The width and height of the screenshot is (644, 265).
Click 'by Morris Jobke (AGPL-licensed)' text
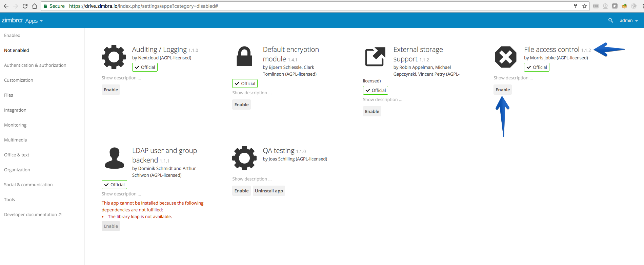pos(556,58)
